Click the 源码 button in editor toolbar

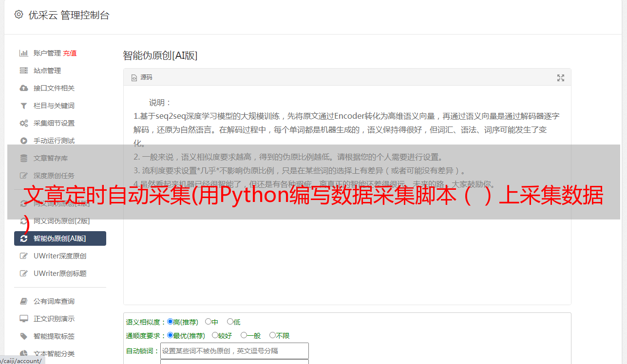(x=142, y=77)
